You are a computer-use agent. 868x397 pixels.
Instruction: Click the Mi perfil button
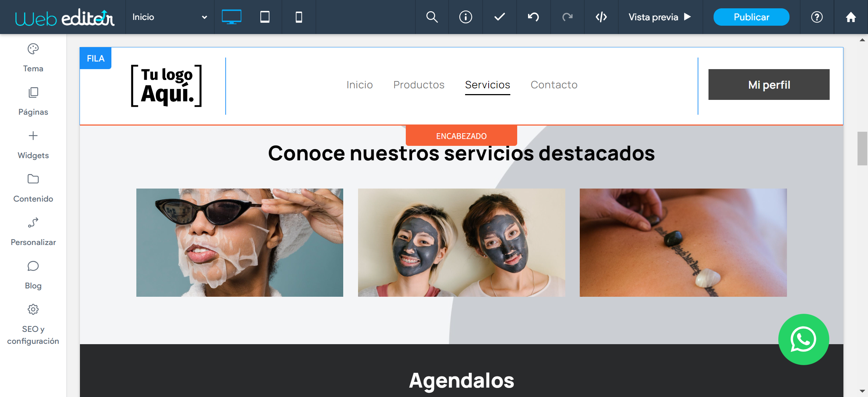click(769, 85)
